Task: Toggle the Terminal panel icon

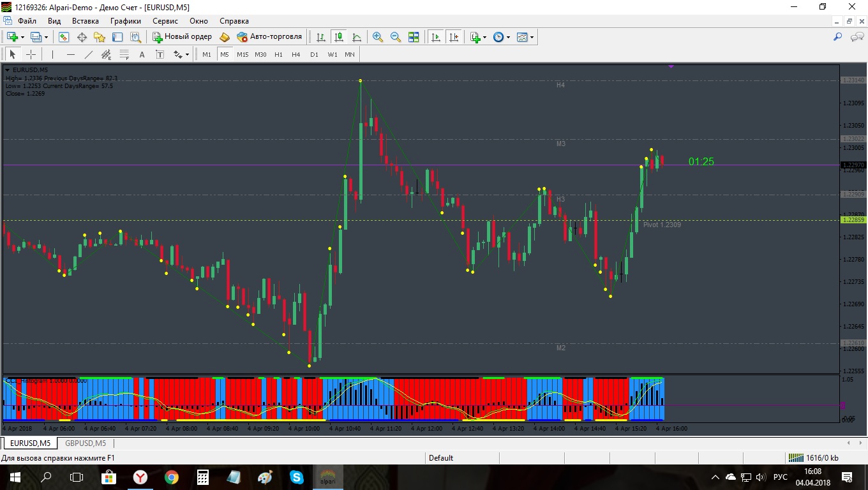Action: (117, 37)
